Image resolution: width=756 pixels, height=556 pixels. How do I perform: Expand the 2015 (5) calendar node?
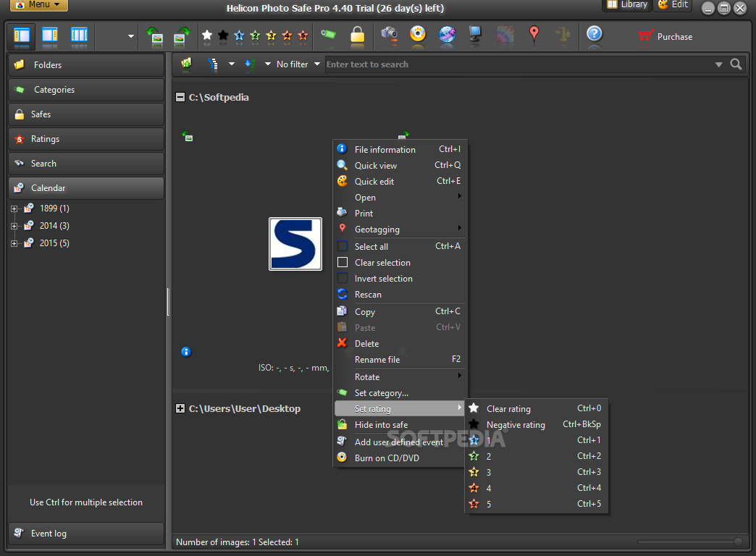[x=14, y=243]
